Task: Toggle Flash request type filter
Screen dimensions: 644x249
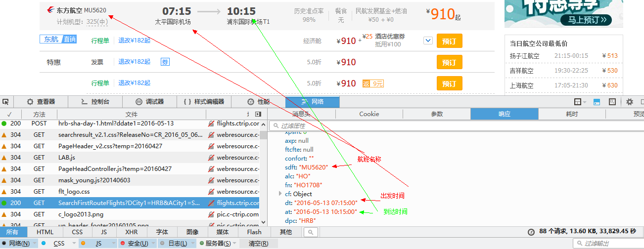Action: (254, 232)
